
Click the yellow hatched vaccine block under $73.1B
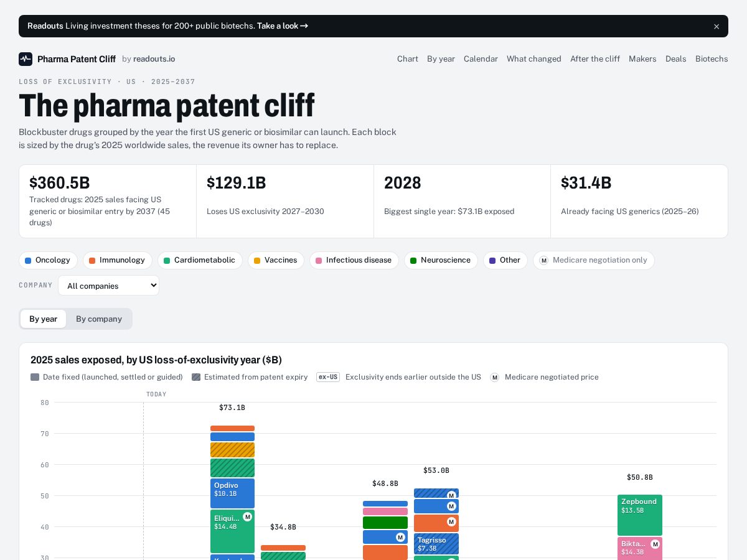(232, 450)
